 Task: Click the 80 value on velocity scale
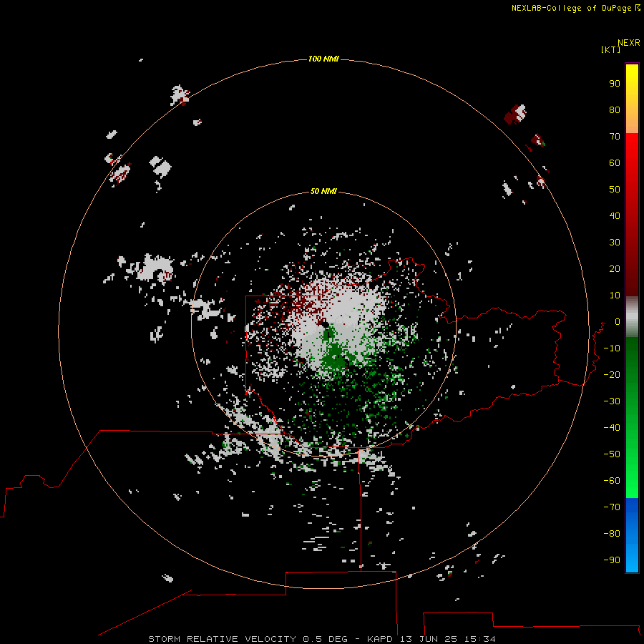(615, 110)
